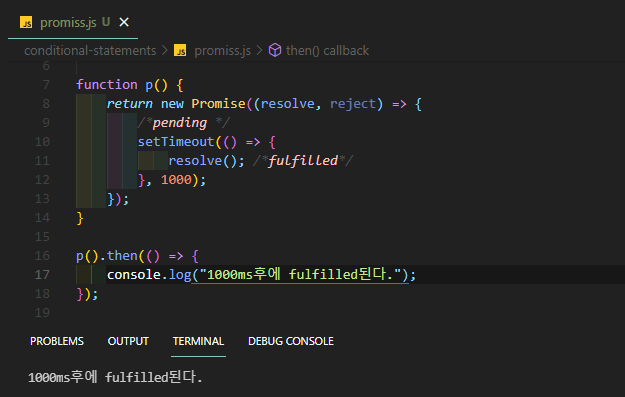
Task: Expand chevron after promiss.js breadcrumb
Action: point(259,51)
